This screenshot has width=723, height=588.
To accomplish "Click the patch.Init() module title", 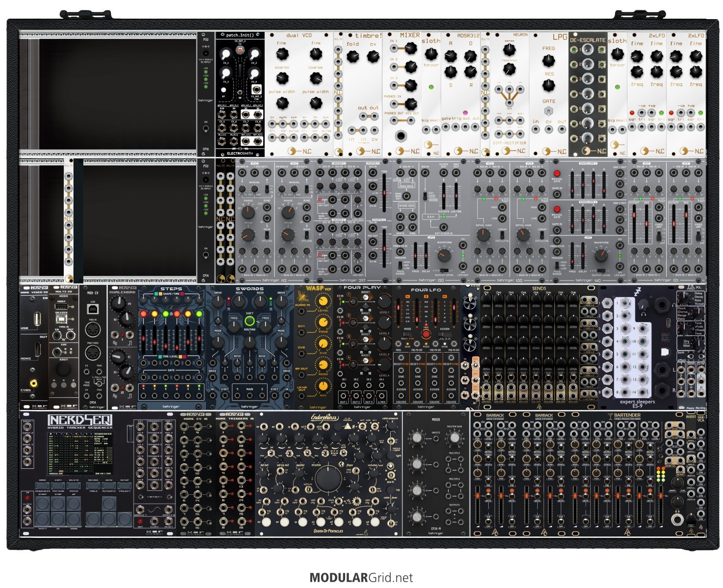I will coord(240,35).
